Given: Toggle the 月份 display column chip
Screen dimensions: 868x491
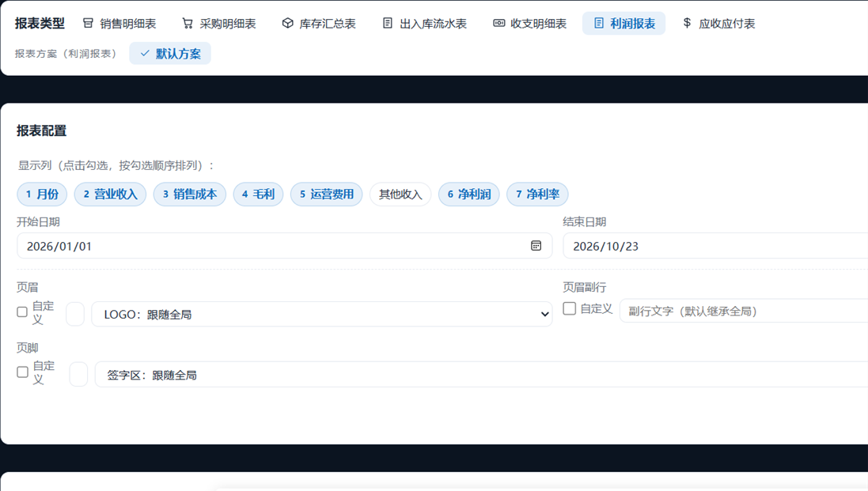Looking at the screenshot, I should coord(42,194).
